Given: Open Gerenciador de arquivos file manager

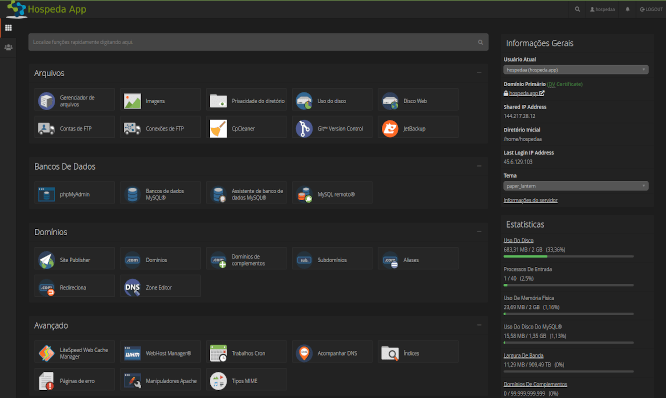Looking at the screenshot, I should coord(74,101).
